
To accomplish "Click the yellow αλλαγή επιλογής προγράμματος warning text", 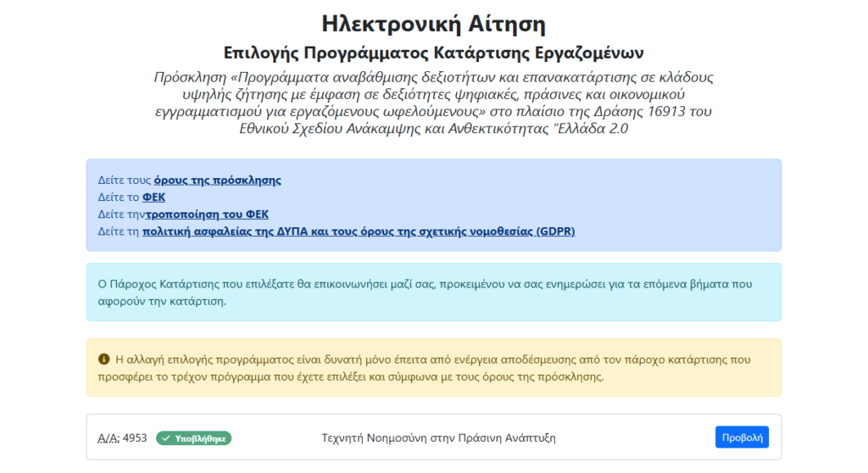I will click(432, 368).
